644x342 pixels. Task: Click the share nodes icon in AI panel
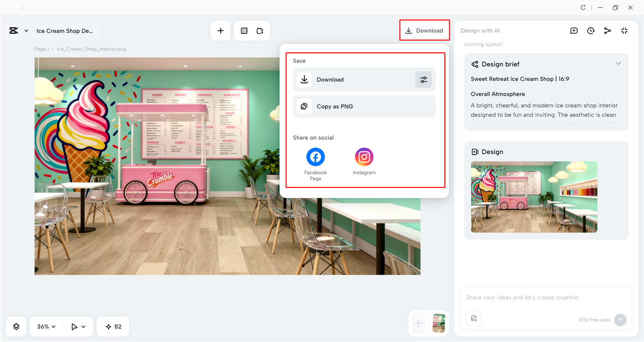tap(607, 31)
